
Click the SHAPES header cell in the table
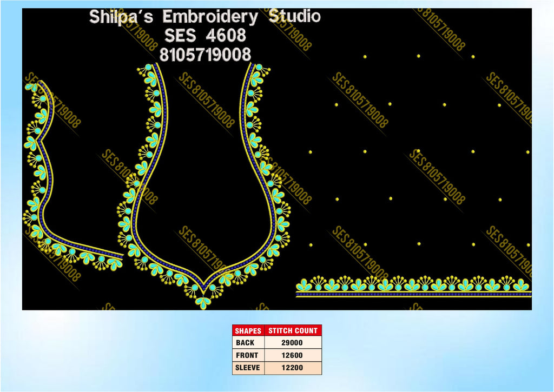pyautogui.click(x=248, y=330)
